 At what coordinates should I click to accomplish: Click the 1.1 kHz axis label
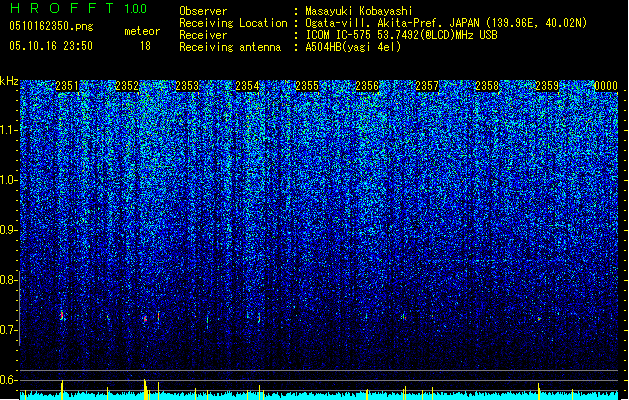click(8, 130)
